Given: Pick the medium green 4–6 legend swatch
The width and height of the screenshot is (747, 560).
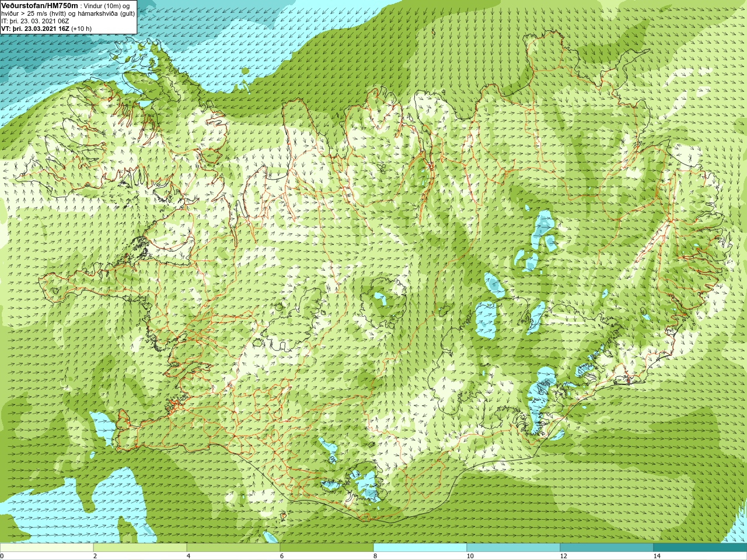Looking at the screenshot, I should coord(233,548).
